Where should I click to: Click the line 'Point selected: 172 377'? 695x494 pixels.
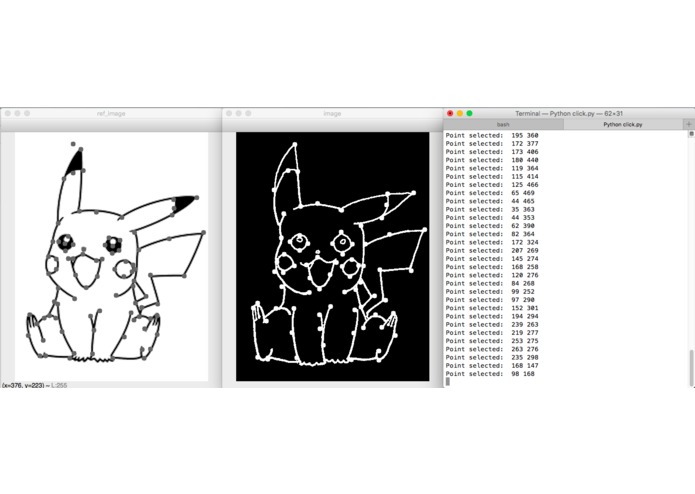(x=492, y=144)
